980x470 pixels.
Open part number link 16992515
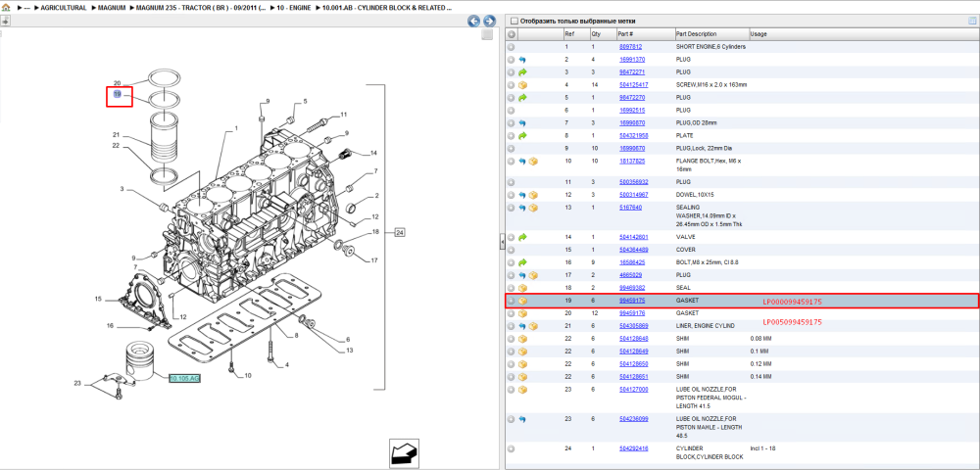tap(632, 111)
